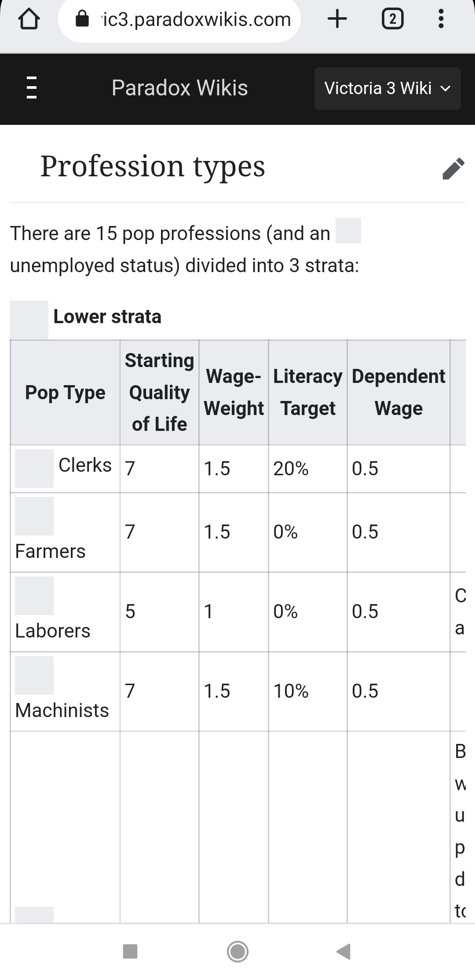Open the Laborers pop type link

tap(53, 631)
